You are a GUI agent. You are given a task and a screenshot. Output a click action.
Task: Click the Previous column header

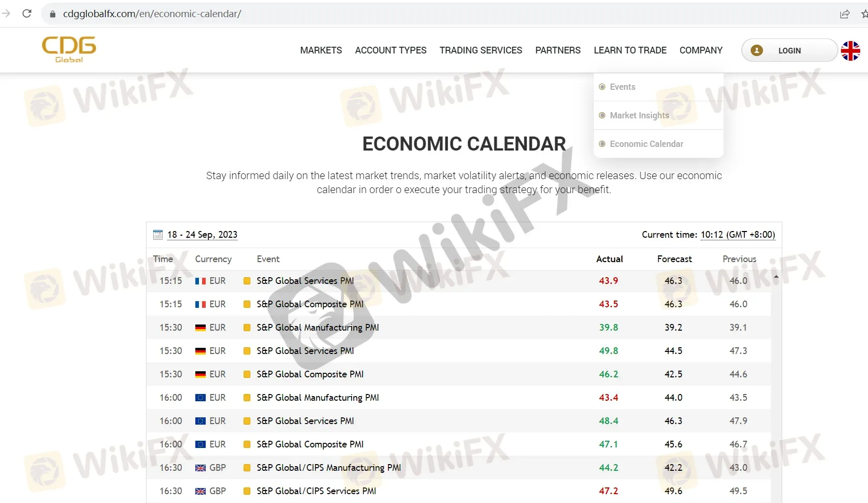739,259
